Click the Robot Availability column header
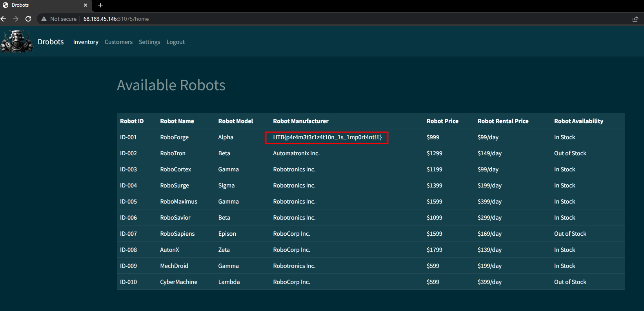644x311 pixels. [x=579, y=121]
